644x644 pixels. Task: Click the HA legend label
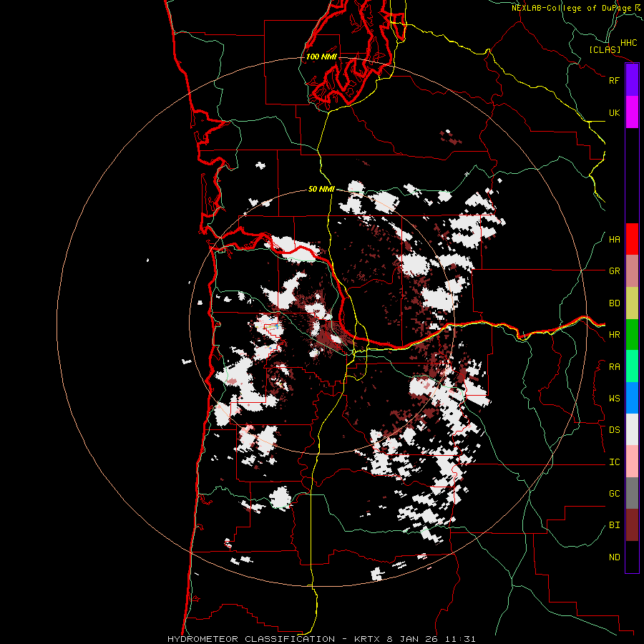click(x=615, y=240)
